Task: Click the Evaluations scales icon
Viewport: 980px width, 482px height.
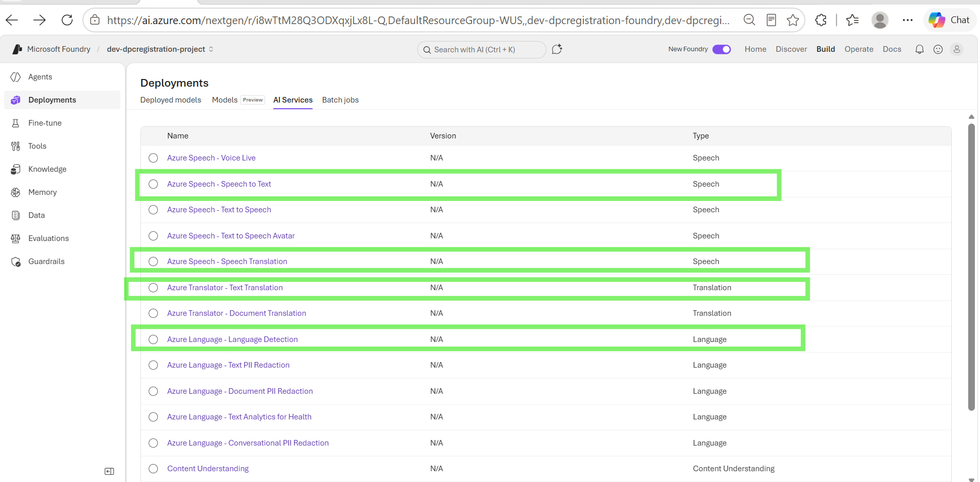Action: coord(16,238)
